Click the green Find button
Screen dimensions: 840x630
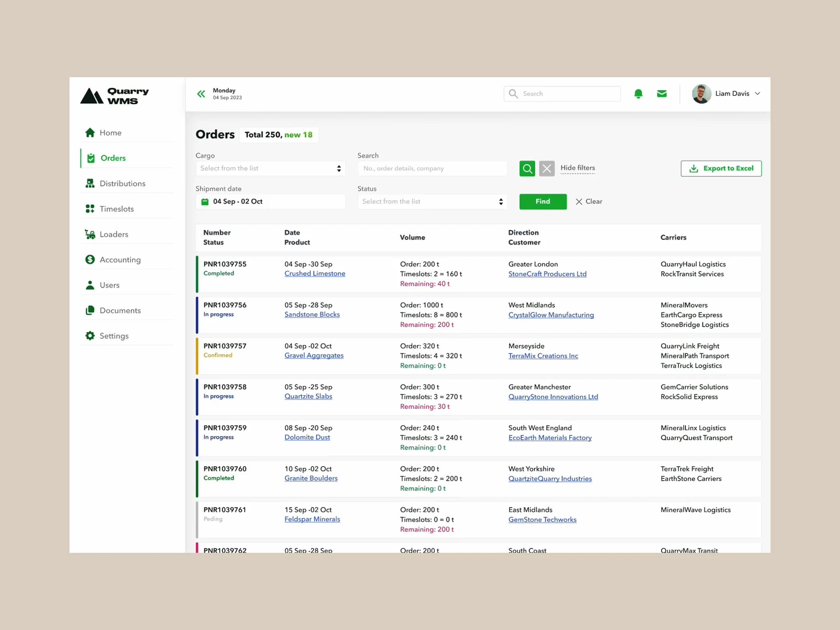tap(543, 202)
